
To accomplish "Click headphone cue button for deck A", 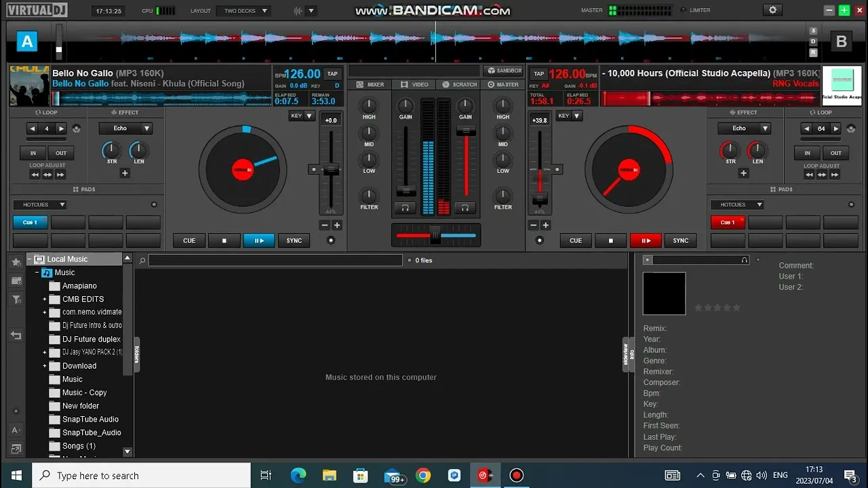I will pyautogui.click(x=406, y=207).
